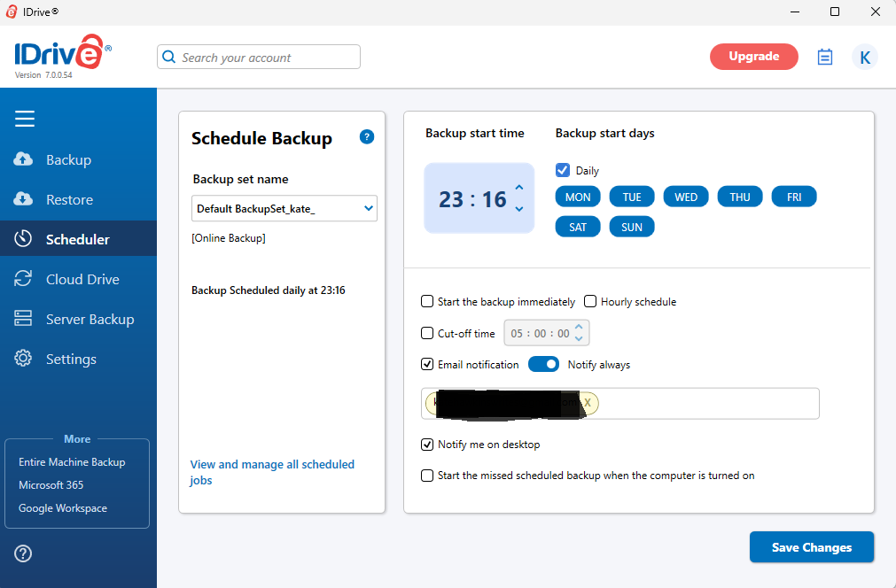Open the activity log icon near Upgrade

[825, 56]
